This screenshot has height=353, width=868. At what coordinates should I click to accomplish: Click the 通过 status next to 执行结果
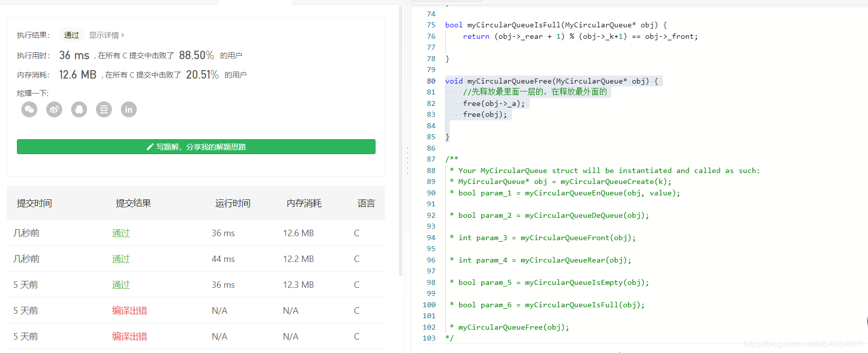point(72,35)
